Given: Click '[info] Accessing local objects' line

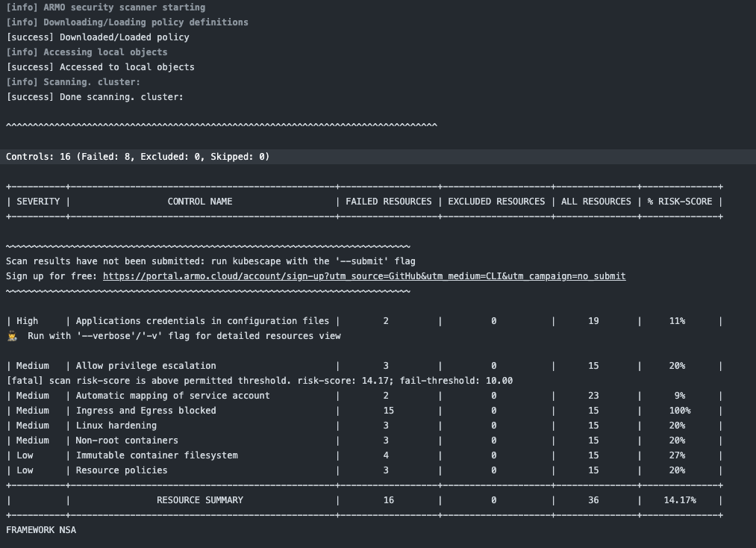Looking at the screenshot, I should click(87, 52).
